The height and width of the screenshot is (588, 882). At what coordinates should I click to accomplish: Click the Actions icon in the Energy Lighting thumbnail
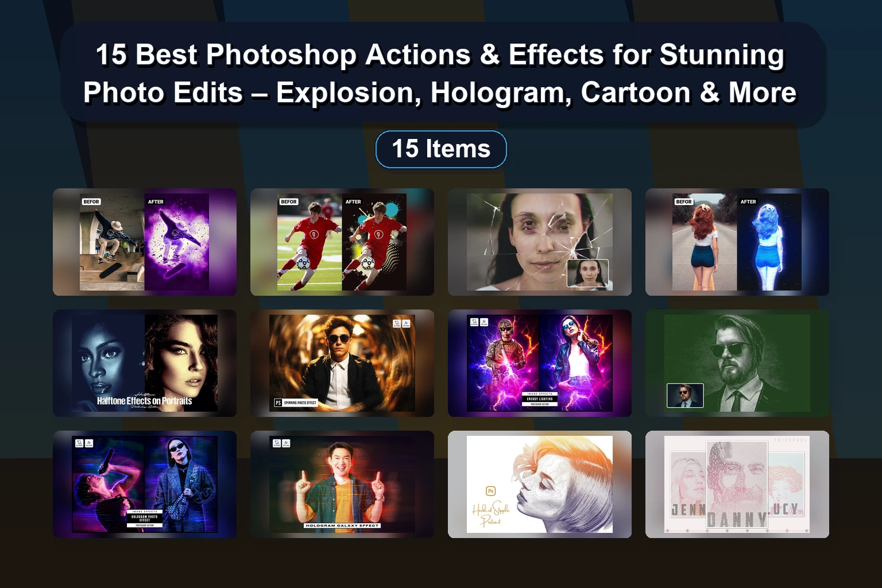[x=474, y=322]
